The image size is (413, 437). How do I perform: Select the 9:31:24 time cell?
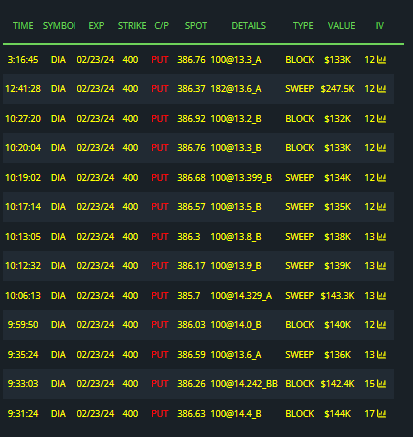click(23, 414)
